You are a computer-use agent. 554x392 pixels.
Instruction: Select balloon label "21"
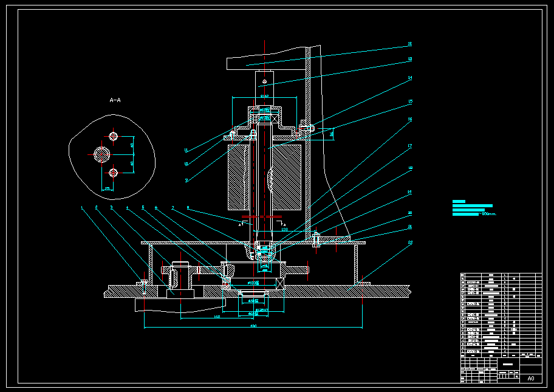[x=410, y=227]
